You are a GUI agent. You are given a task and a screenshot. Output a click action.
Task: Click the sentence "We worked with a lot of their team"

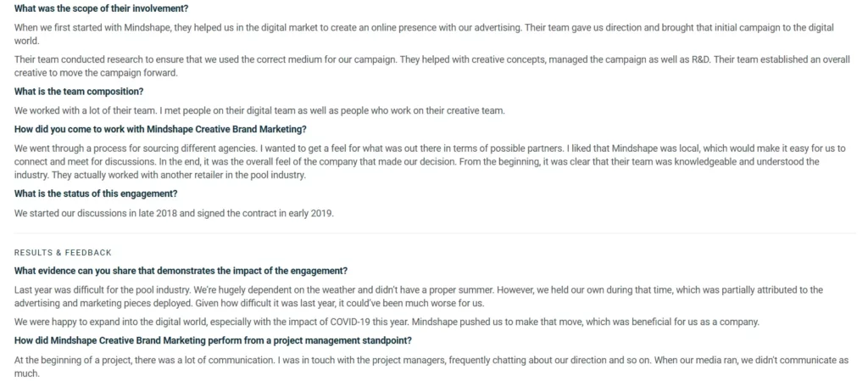click(259, 110)
